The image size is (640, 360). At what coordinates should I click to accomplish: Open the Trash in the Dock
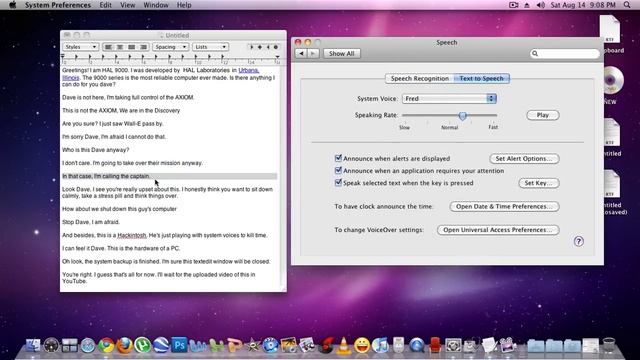tap(609, 345)
